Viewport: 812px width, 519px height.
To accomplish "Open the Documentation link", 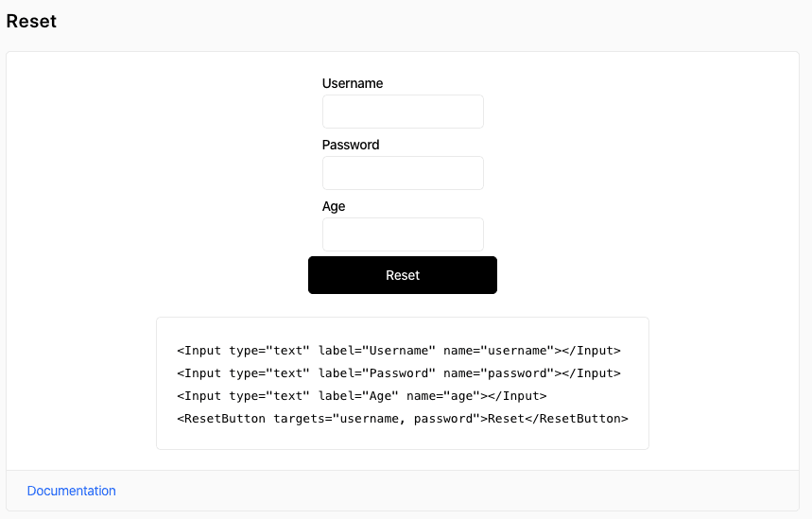I will [72, 491].
